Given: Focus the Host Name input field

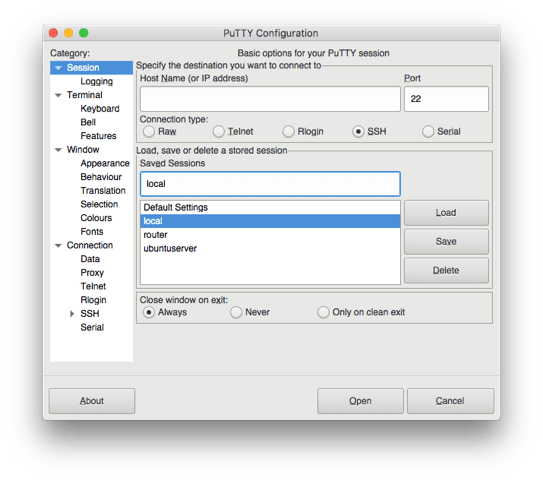Looking at the screenshot, I should pyautogui.click(x=270, y=99).
